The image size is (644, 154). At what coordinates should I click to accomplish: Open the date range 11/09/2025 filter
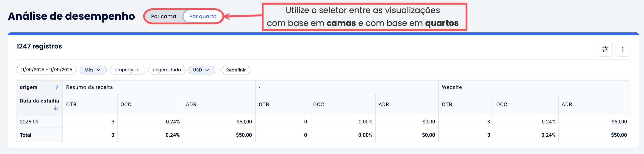point(47,70)
